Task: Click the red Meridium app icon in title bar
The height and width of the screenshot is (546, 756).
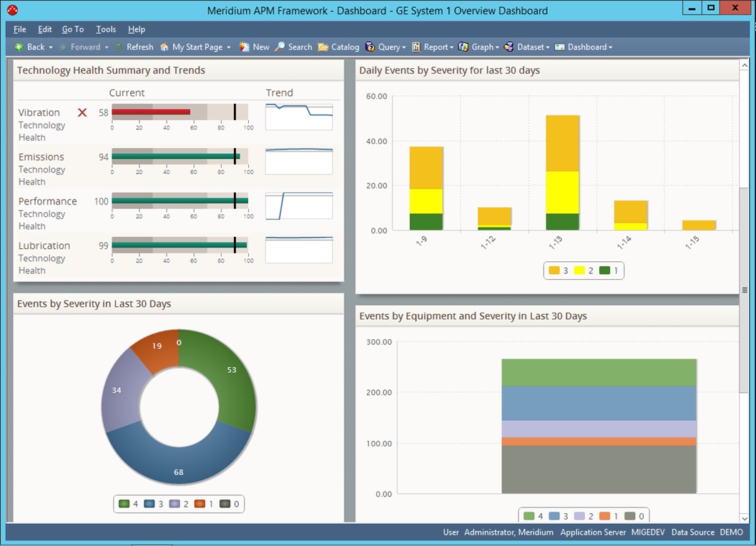Action: click(x=13, y=9)
